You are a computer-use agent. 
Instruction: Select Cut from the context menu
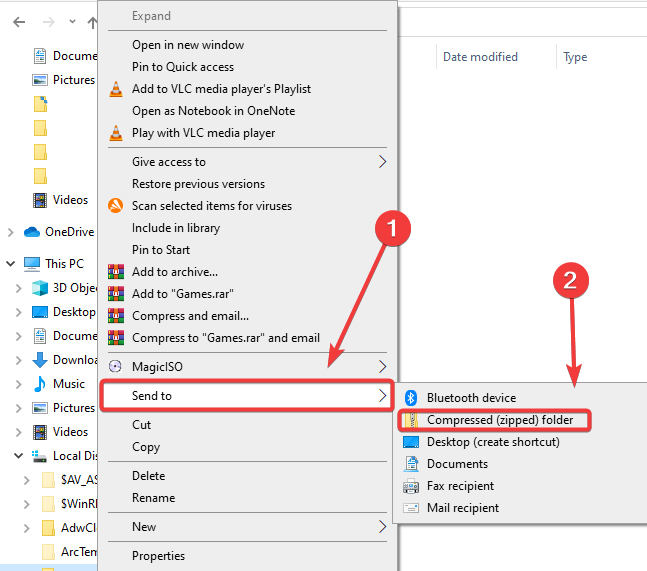click(141, 425)
